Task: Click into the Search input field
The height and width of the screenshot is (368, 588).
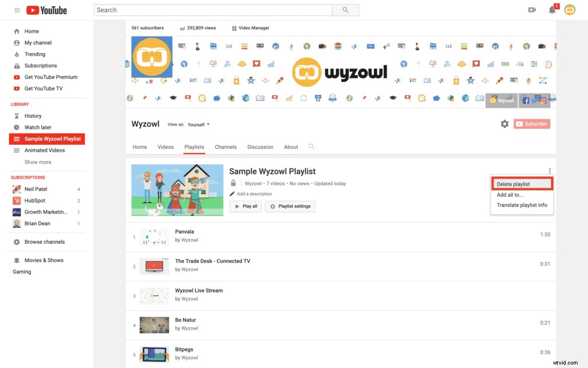Action: (212, 10)
